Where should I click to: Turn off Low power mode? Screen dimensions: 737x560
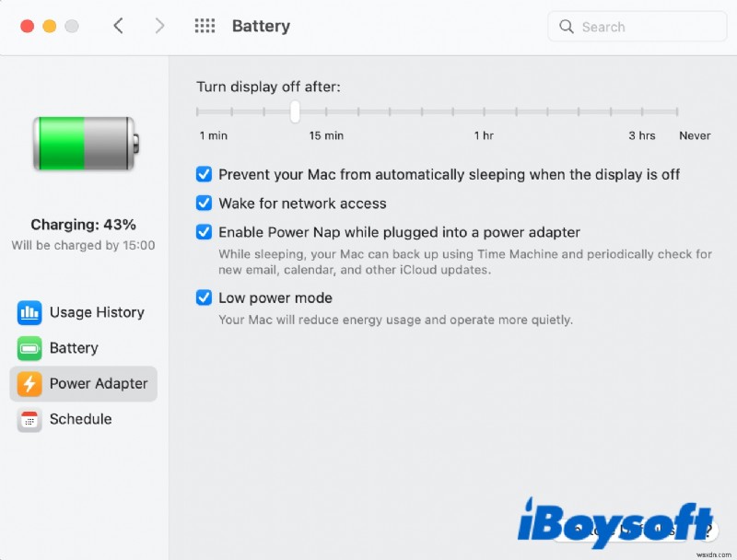pyautogui.click(x=204, y=297)
